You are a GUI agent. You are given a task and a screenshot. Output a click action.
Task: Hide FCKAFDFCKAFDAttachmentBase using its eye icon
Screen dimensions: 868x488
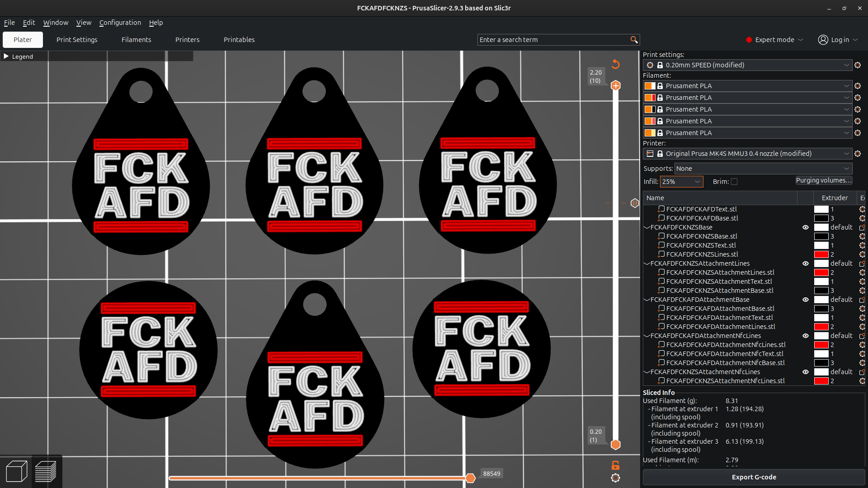pyautogui.click(x=805, y=300)
